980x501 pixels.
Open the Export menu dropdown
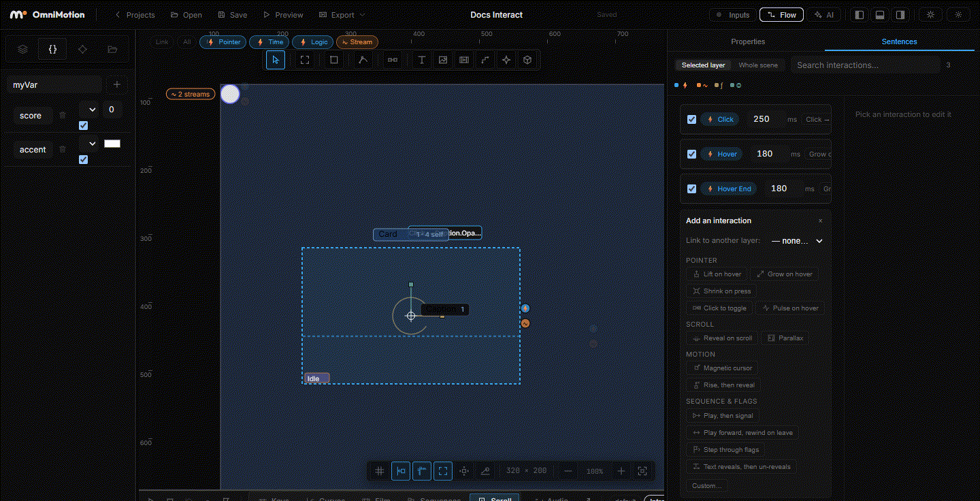[x=342, y=15]
